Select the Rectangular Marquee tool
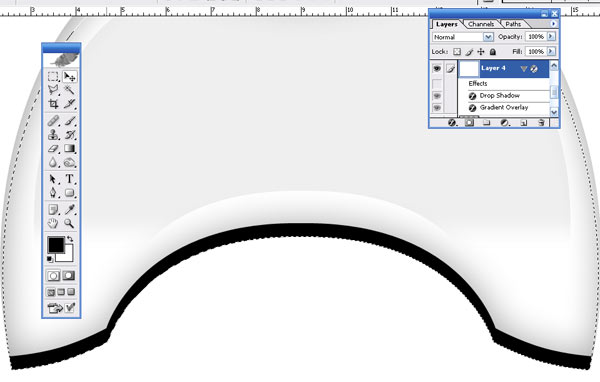Viewport: 600px width, 382px height. tap(53, 76)
